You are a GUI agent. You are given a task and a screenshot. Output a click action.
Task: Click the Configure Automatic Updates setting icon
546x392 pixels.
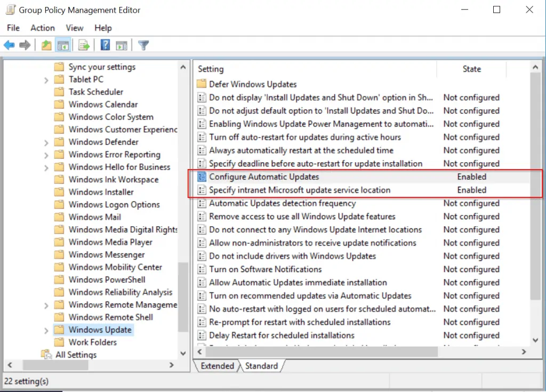[x=203, y=177]
